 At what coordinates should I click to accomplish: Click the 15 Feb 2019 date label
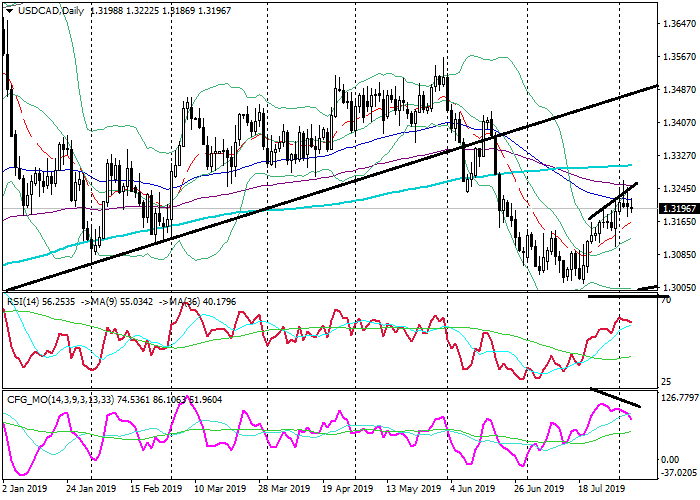pyautogui.click(x=154, y=491)
